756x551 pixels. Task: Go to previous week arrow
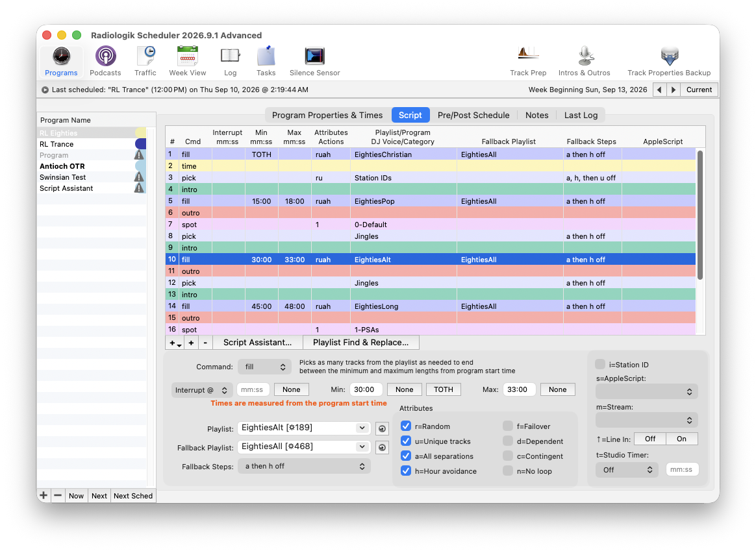pos(659,90)
